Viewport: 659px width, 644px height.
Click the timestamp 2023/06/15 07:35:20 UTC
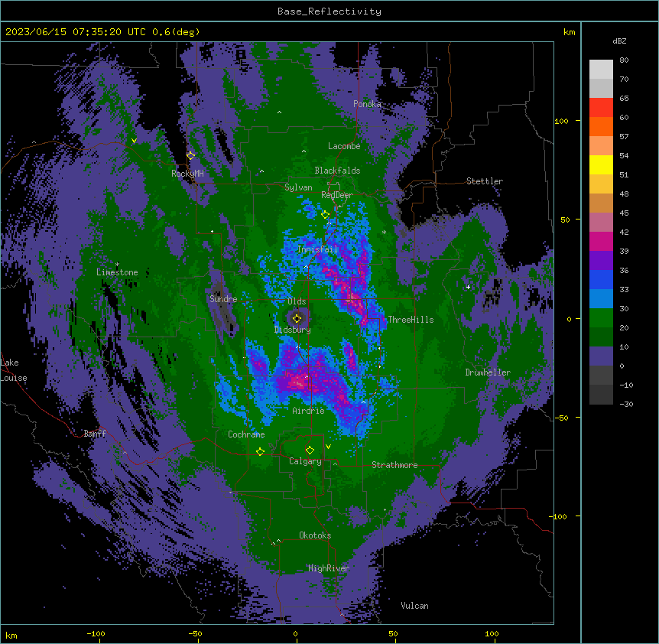[x=76, y=32]
